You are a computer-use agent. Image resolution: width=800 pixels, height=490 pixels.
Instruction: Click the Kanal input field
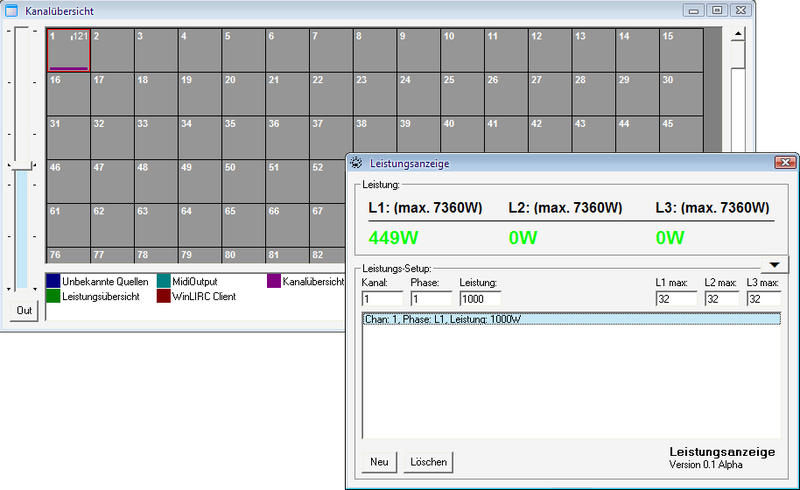[381, 299]
